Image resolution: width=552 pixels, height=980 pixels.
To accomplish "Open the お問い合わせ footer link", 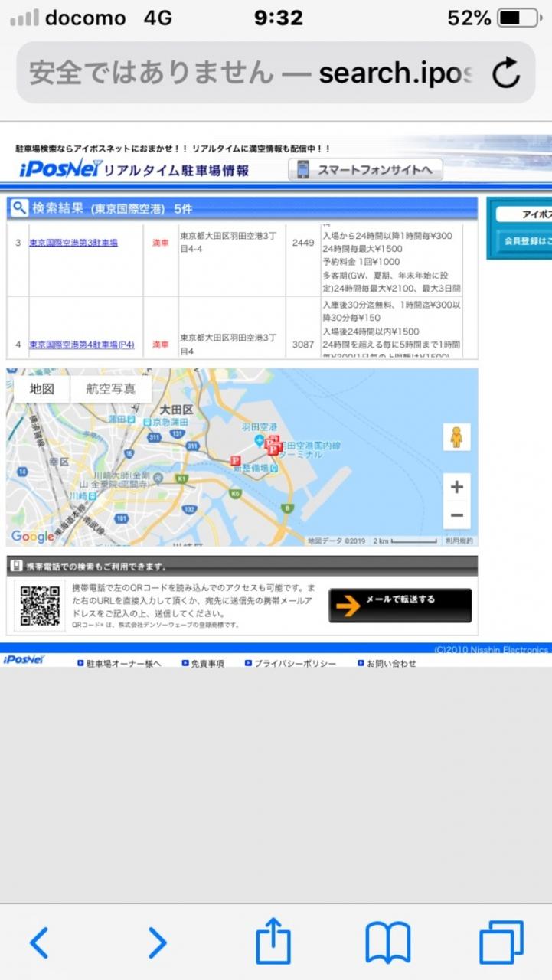I will (x=391, y=663).
